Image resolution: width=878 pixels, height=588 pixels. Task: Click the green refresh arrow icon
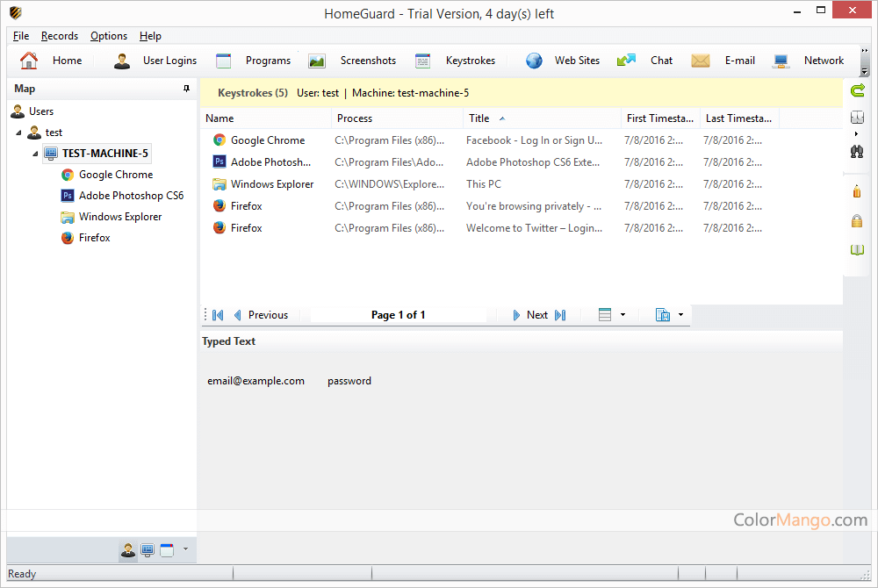click(858, 90)
